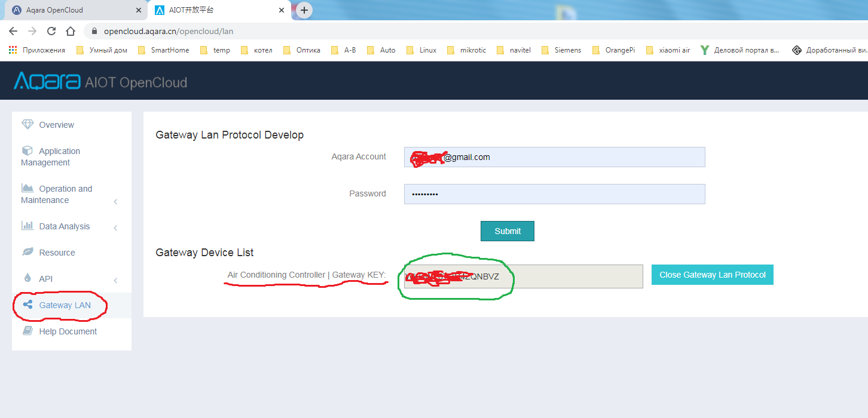Click the browser reload page icon
Viewport: 868px width, 418px height.
tap(51, 31)
